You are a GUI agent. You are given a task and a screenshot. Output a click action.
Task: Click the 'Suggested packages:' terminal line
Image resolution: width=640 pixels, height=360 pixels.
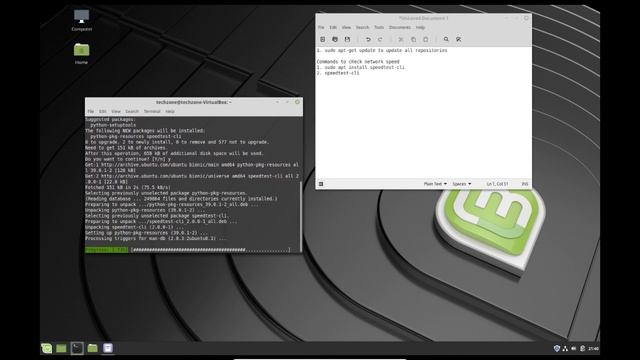[x=111, y=120]
